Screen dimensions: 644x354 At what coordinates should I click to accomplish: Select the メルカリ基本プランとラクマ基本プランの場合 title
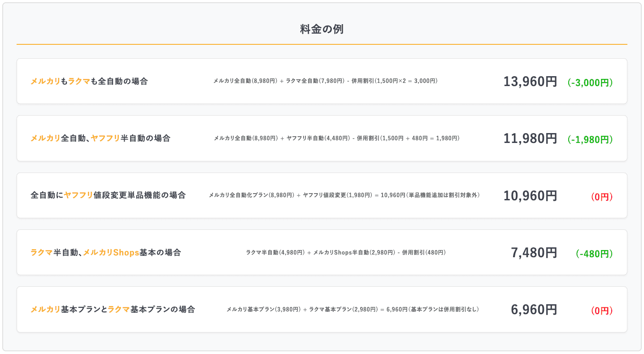[x=113, y=309]
